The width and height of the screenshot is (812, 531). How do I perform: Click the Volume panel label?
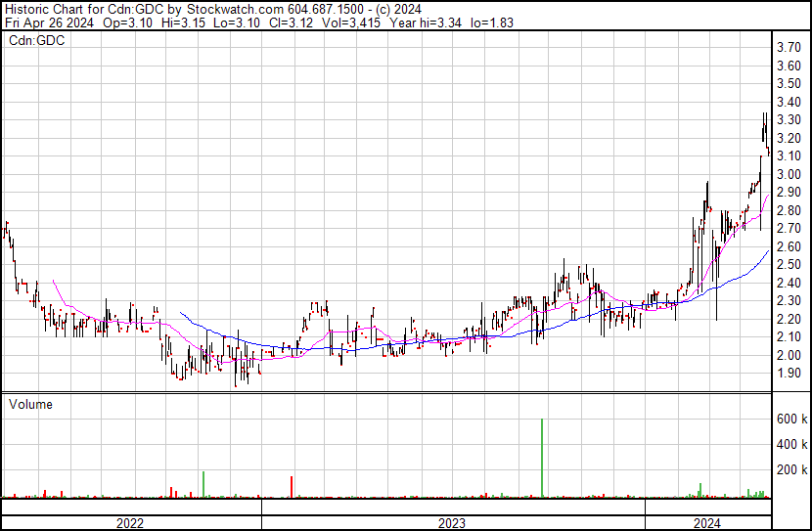(30, 404)
